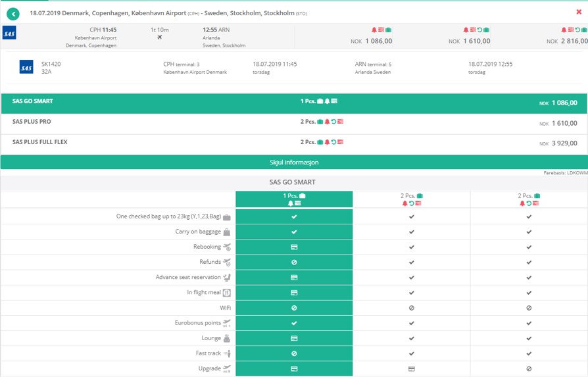The width and height of the screenshot is (588, 377).
Task: Click the flight number SK1420
Action: (51, 64)
